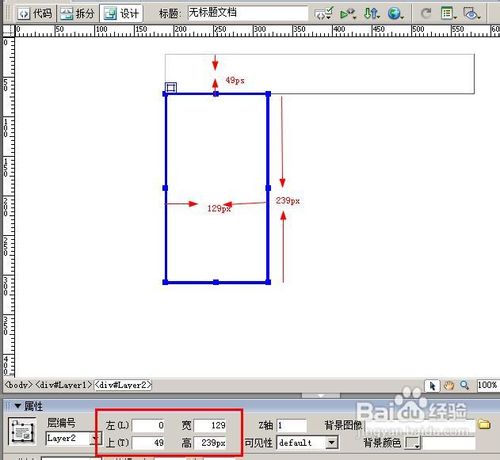Open preview in browser globe icon
Screen dimensions: 500x460
(395, 14)
